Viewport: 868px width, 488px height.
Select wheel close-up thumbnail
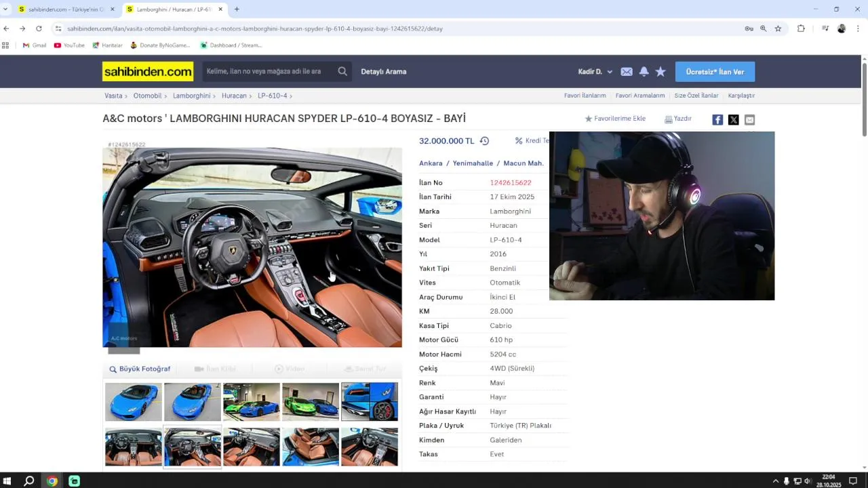point(370,402)
